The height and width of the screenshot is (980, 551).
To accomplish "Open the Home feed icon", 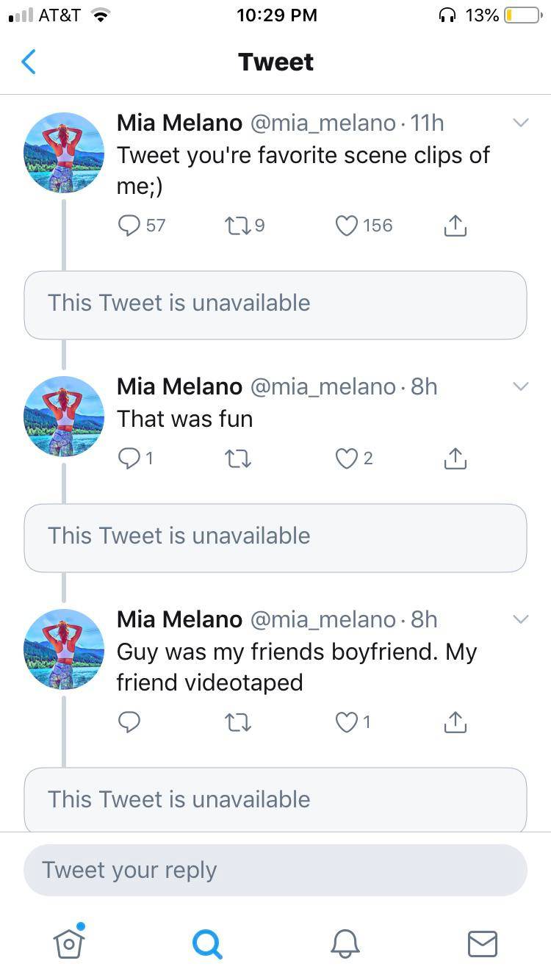I will (68, 945).
